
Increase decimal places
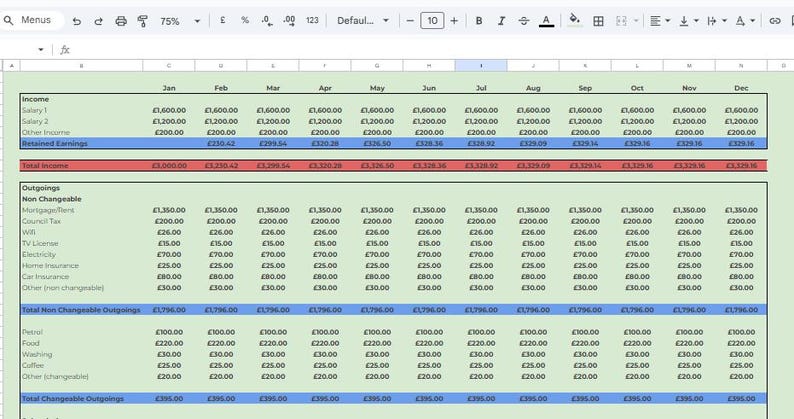coord(289,20)
